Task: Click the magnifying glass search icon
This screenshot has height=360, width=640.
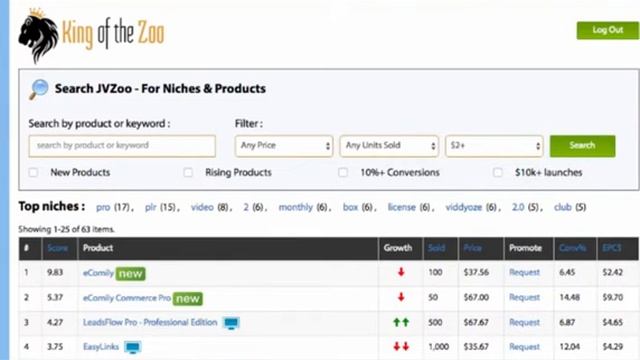Action: pos(39,89)
